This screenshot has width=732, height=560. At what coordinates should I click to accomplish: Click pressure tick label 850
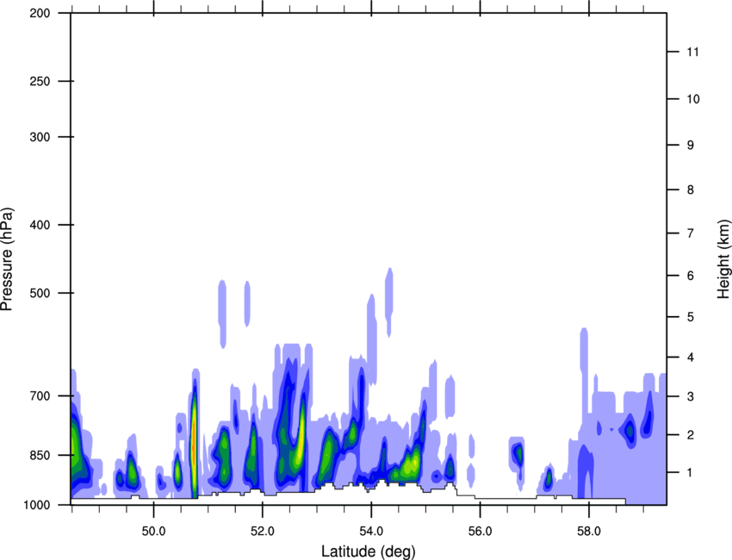tap(40, 455)
